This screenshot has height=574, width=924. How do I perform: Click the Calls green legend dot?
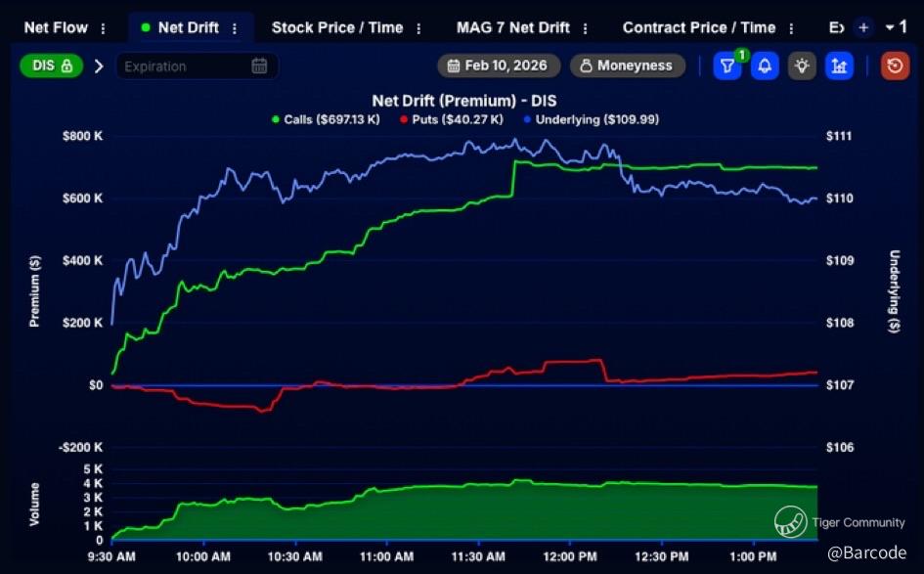tap(275, 119)
